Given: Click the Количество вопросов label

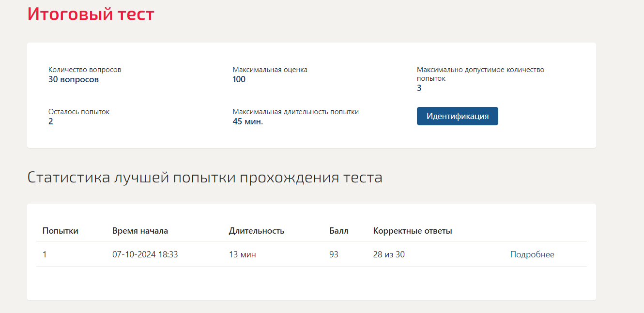Looking at the screenshot, I should (x=85, y=70).
